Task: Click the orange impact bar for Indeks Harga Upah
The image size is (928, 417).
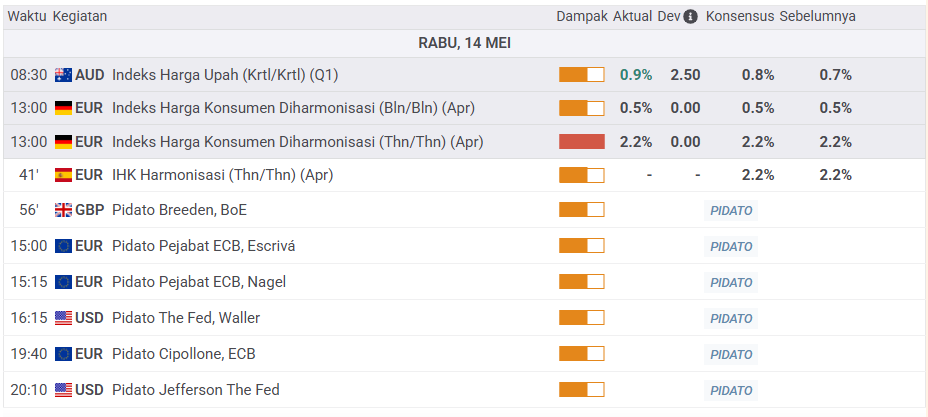Action: click(581, 75)
